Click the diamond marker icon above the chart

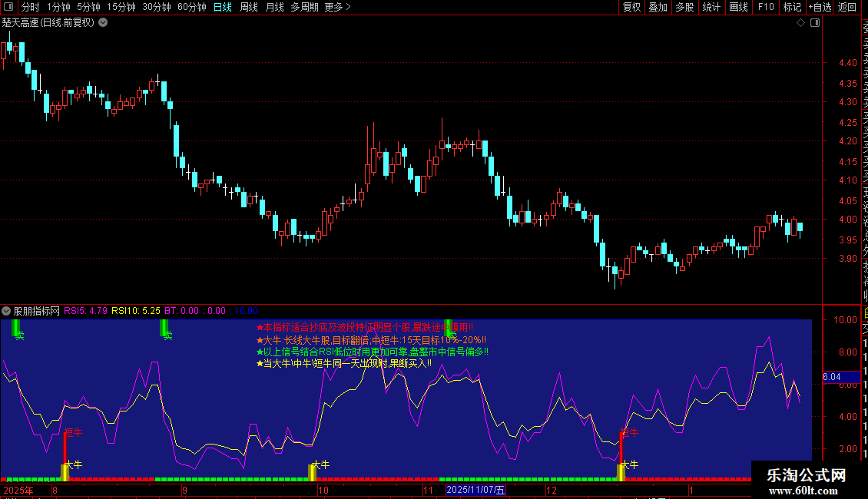(x=800, y=23)
